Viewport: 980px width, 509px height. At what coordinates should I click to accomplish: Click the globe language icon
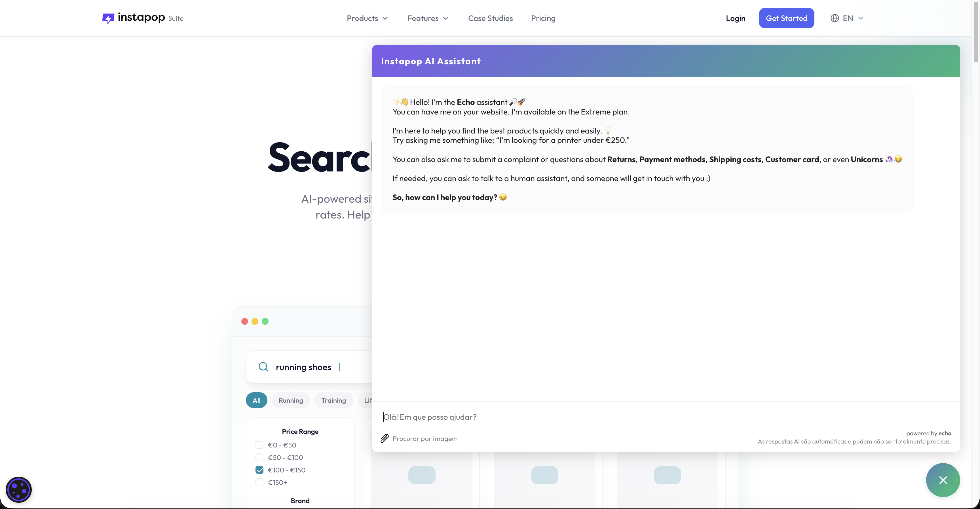coord(834,18)
